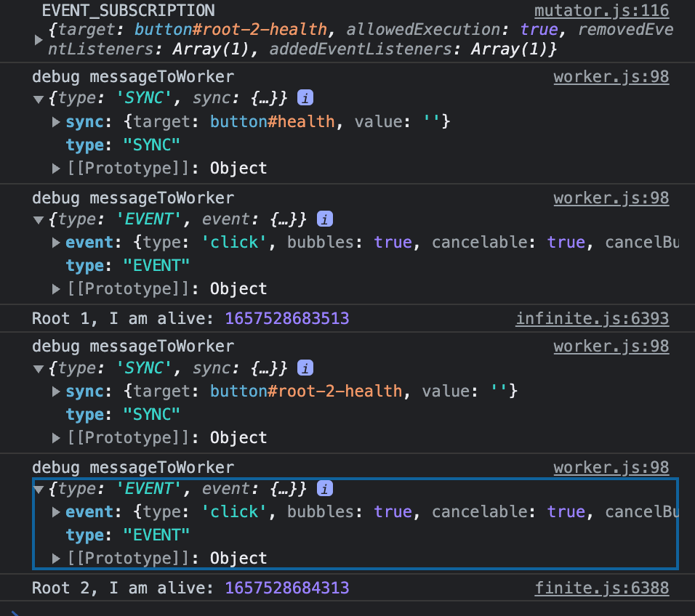Click the timestamp 1657528683513 in Root 1 log
This screenshot has height=616, width=695.
[x=287, y=318]
